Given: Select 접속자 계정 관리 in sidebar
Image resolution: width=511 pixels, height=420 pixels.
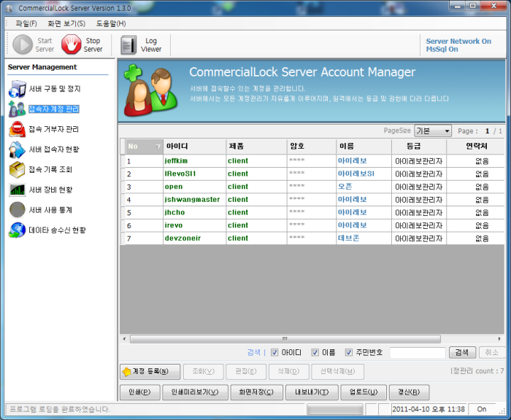Looking at the screenshot, I should (54, 109).
